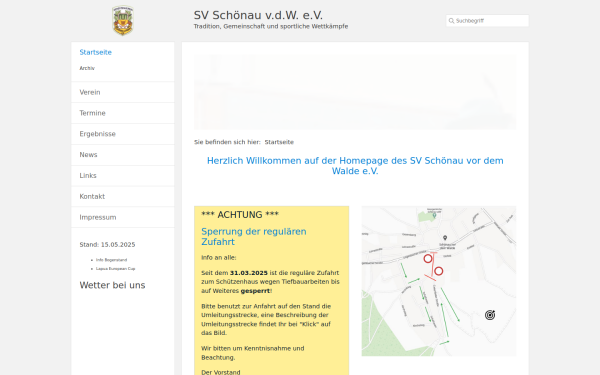Click the header banner image
600x375 pixels.
pyautogui.click(x=355, y=92)
